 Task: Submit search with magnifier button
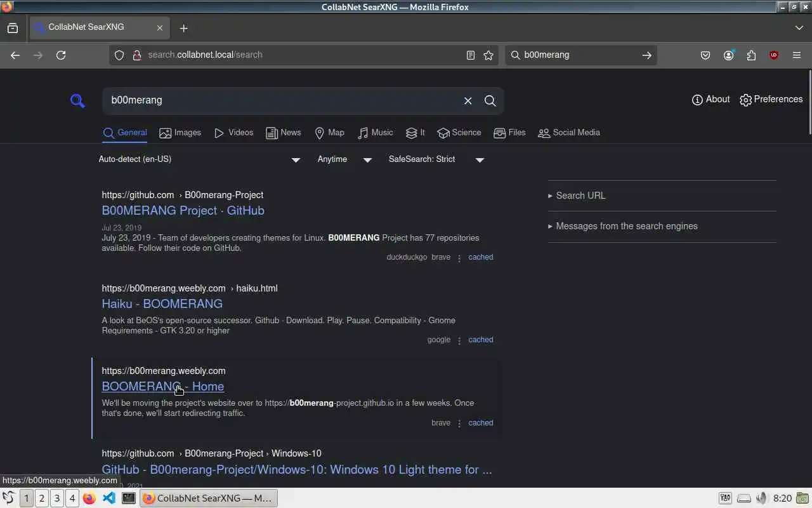tap(490, 101)
